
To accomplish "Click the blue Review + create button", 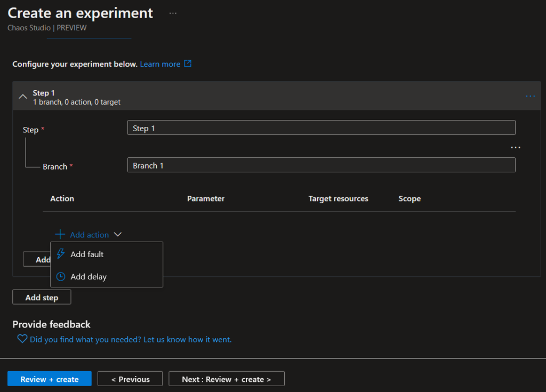I will point(50,379).
